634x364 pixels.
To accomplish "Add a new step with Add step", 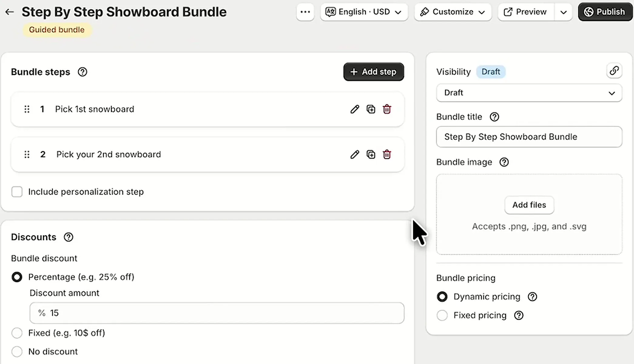I will point(373,72).
